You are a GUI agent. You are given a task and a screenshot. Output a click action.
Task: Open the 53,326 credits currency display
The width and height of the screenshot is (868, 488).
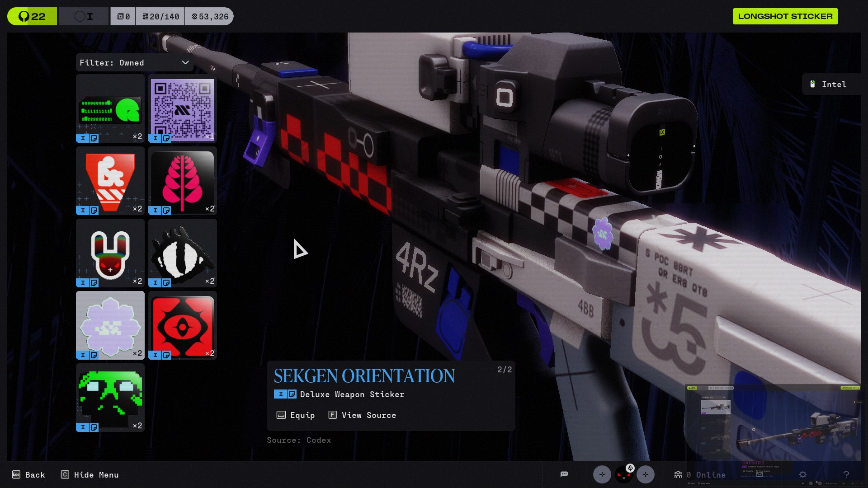coord(210,17)
